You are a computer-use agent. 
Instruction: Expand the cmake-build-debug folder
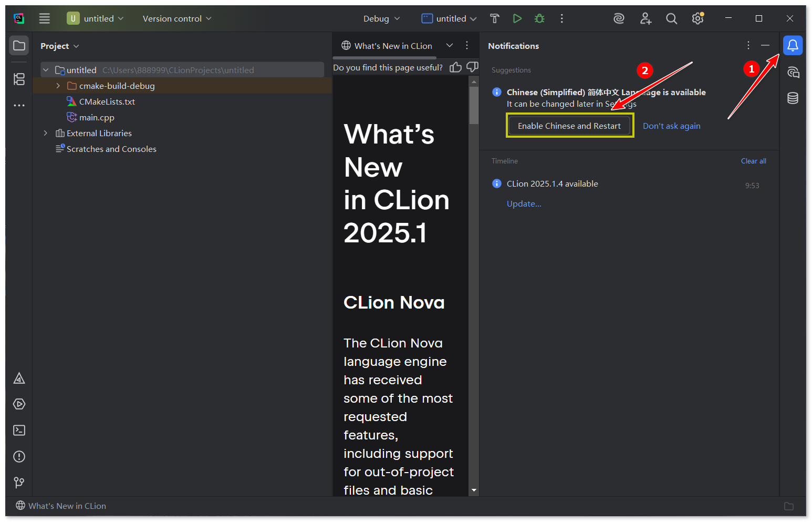[58, 86]
